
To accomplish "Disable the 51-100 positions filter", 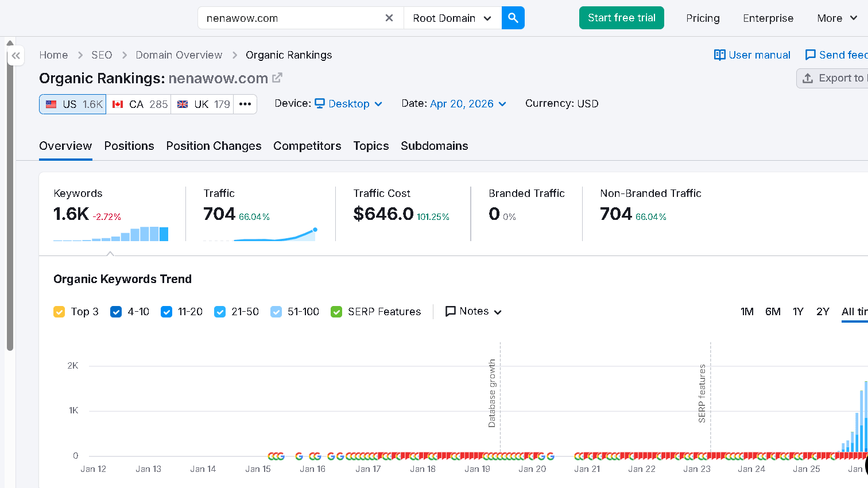I will (x=276, y=311).
